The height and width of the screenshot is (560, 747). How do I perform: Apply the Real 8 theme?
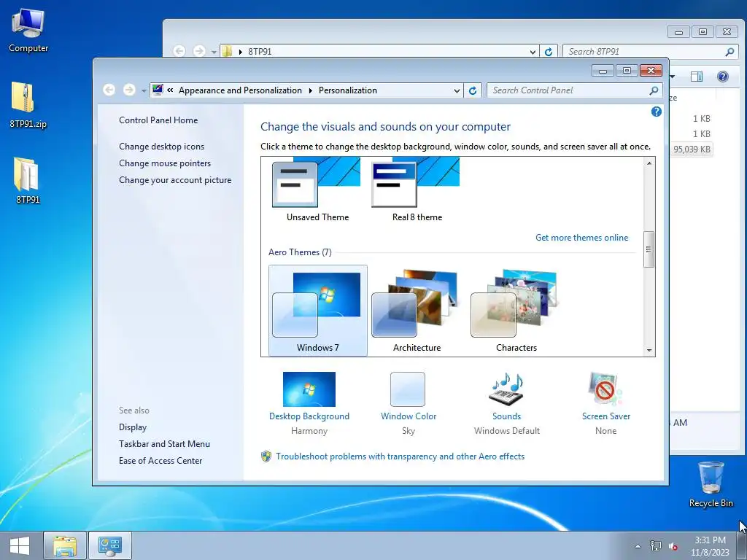coord(417,190)
